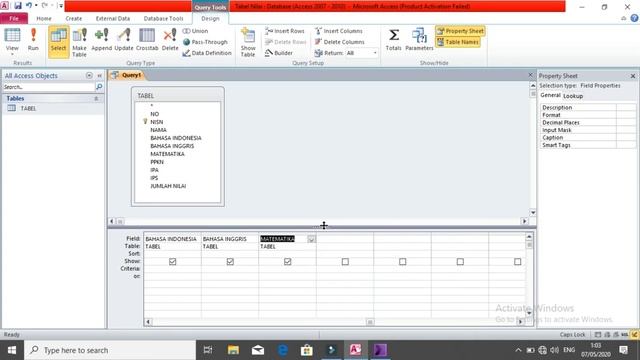Image resolution: width=640 pixels, height=360 pixels.
Task: Select JUMLAH NILAI in field list
Action: click(x=168, y=186)
